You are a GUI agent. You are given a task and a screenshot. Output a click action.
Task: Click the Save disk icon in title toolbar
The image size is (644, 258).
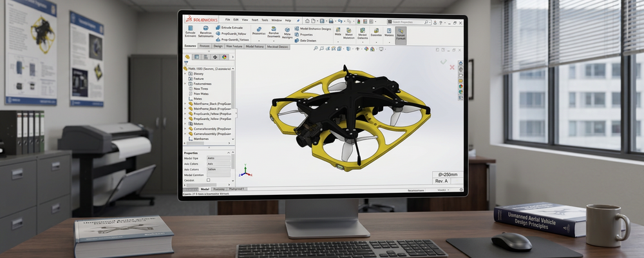pyautogui.click(x=331, y=21)
